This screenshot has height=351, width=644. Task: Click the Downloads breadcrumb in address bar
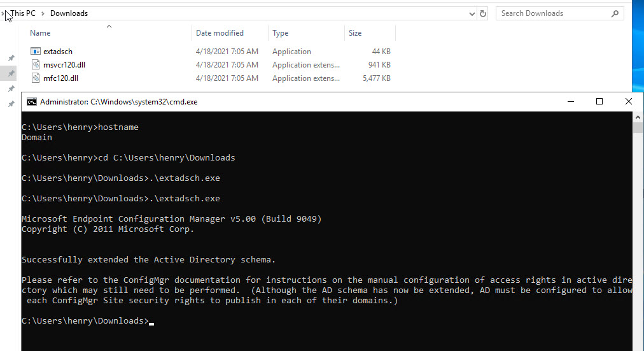pos(69,13)
